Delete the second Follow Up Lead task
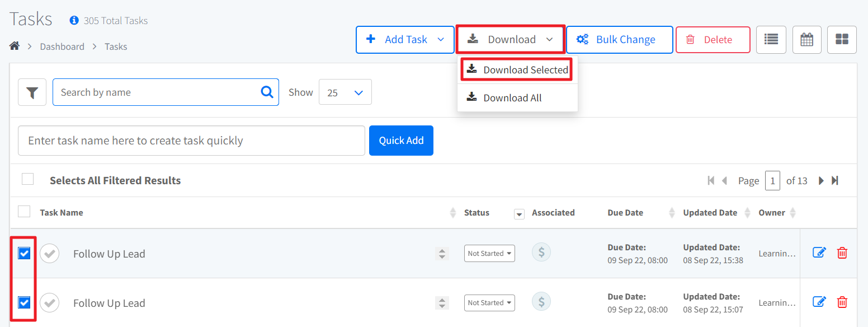The image size is (868, 327). [x=842, y=302]
